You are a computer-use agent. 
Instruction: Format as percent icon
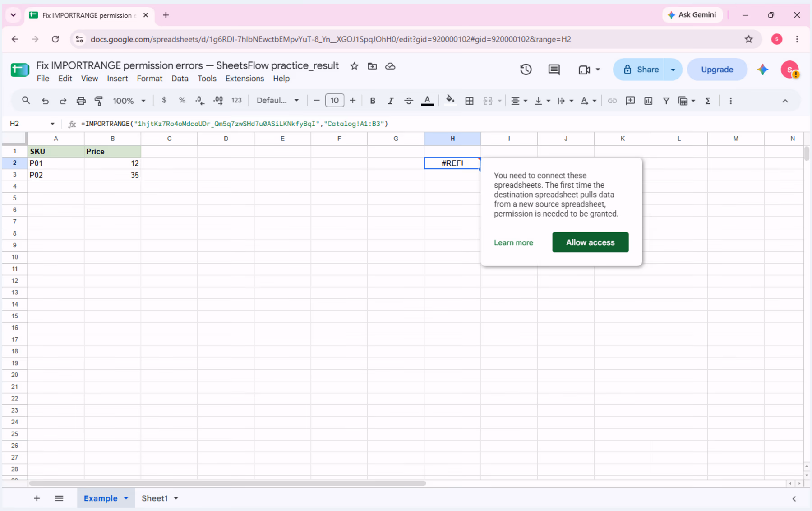[182, 100]
